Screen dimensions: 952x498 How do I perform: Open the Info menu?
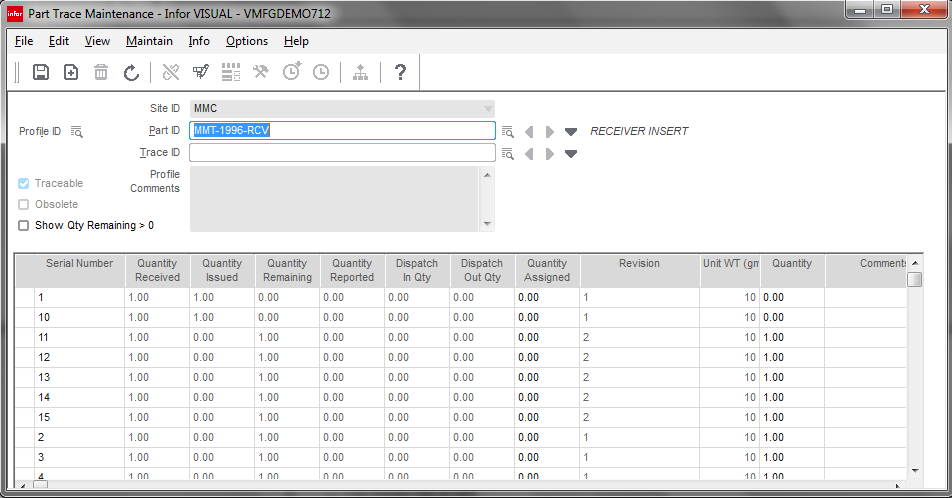click(x=199, y=41)
